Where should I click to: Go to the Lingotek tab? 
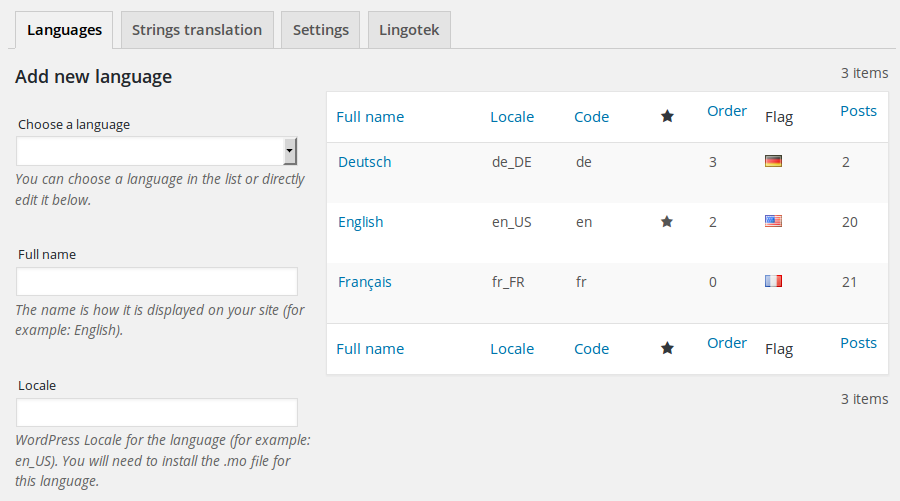click(410, 30)
